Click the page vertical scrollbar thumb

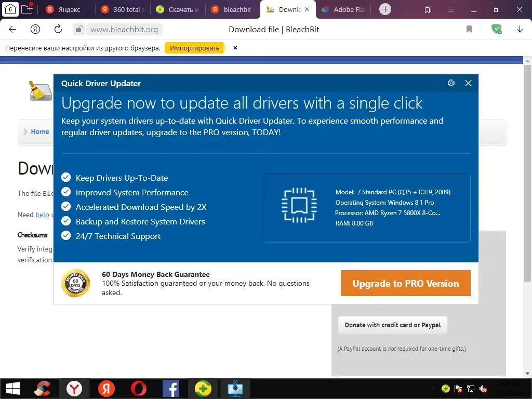point(527,173)
